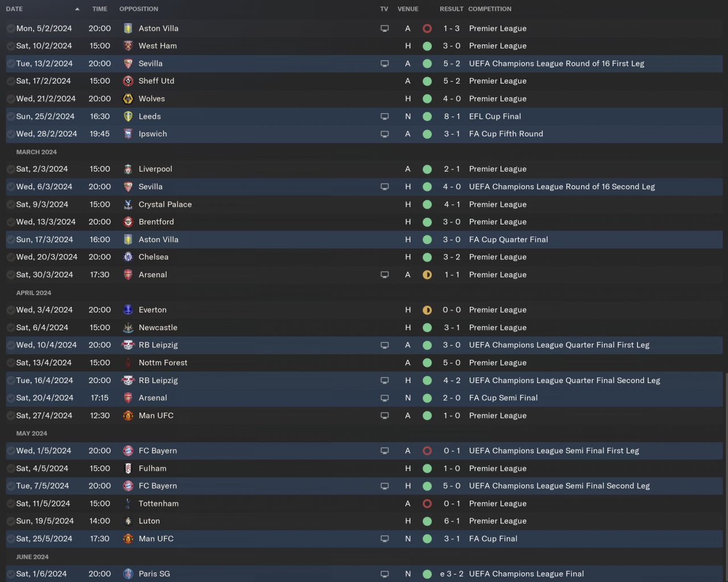
Task: Click the Paris SG club badge
Action: tap(128, 574)
